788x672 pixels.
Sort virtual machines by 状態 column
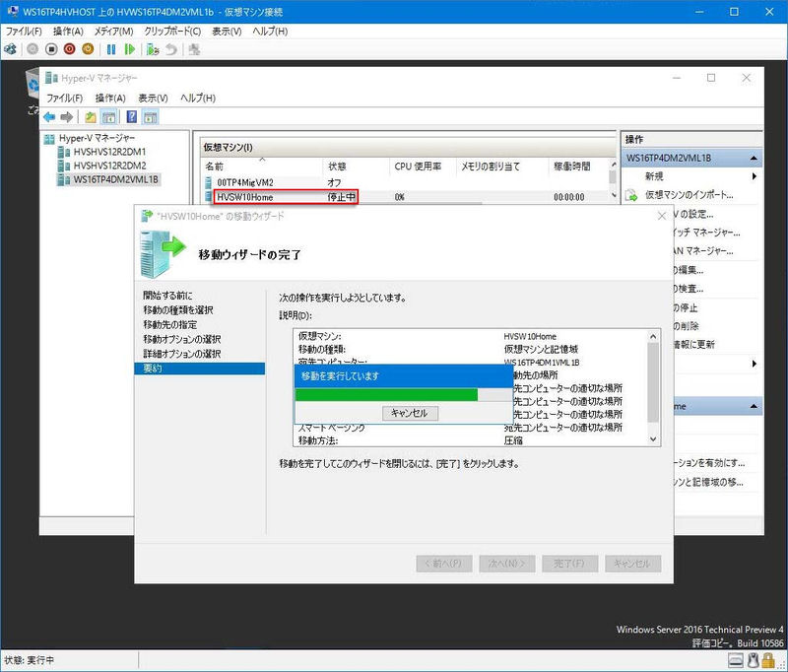pos(356,167)
